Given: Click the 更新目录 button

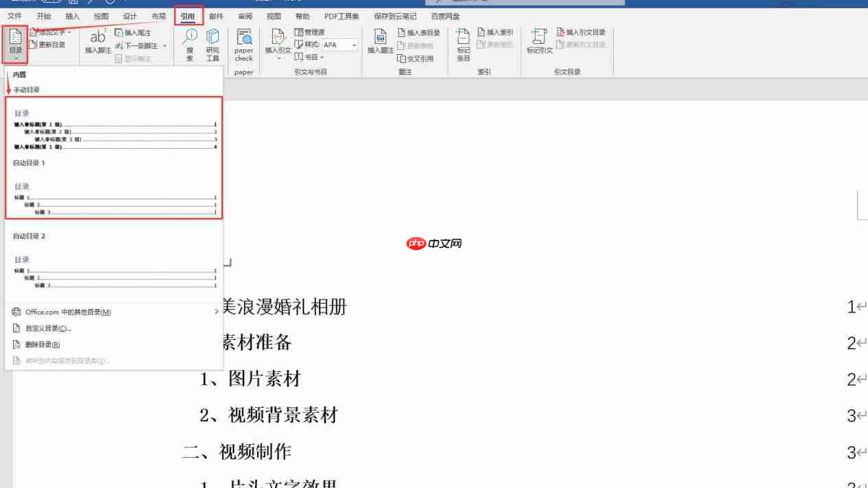Looking at the screenshot, I should 47,45.
